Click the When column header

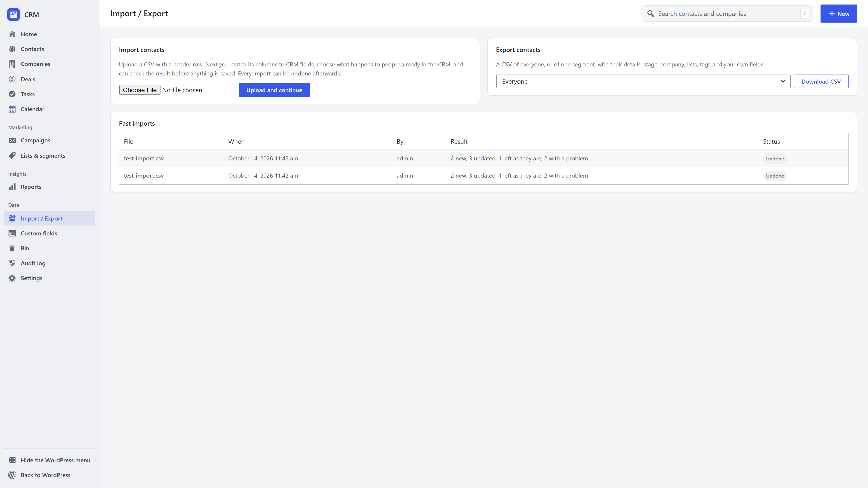236,141
